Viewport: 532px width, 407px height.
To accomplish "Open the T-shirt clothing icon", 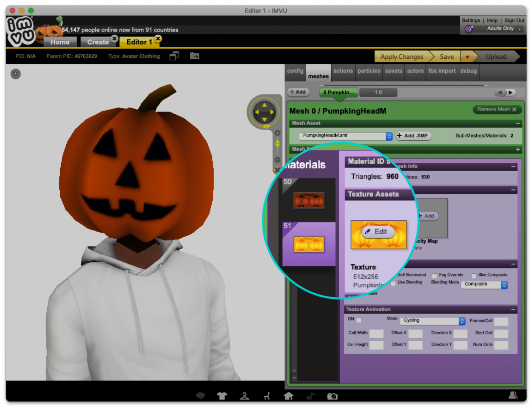I will coord(222,395).
